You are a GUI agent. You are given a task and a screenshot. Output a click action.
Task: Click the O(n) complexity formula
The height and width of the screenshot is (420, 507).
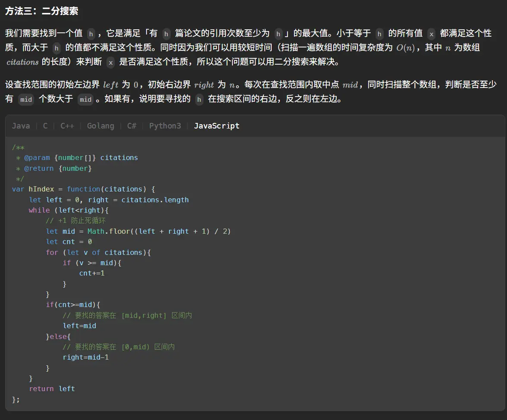(x=405, y=48)
